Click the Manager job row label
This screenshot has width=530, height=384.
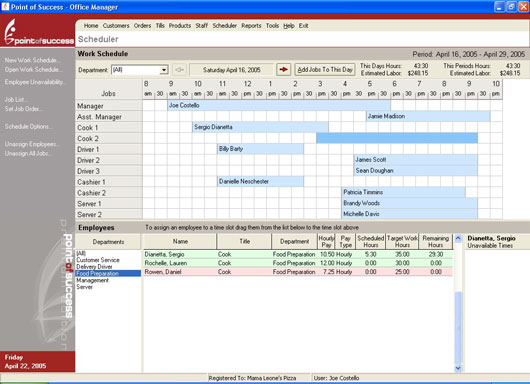[109, 106]
